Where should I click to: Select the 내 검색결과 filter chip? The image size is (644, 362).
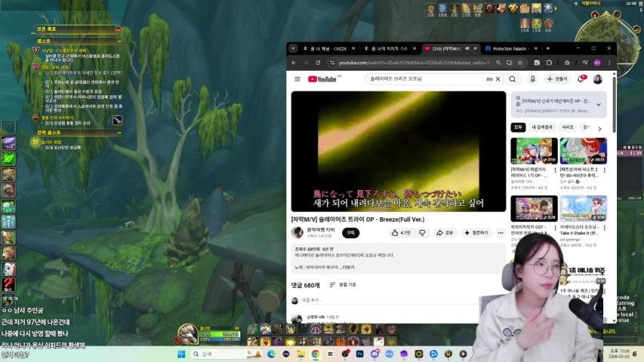[542, 127]
